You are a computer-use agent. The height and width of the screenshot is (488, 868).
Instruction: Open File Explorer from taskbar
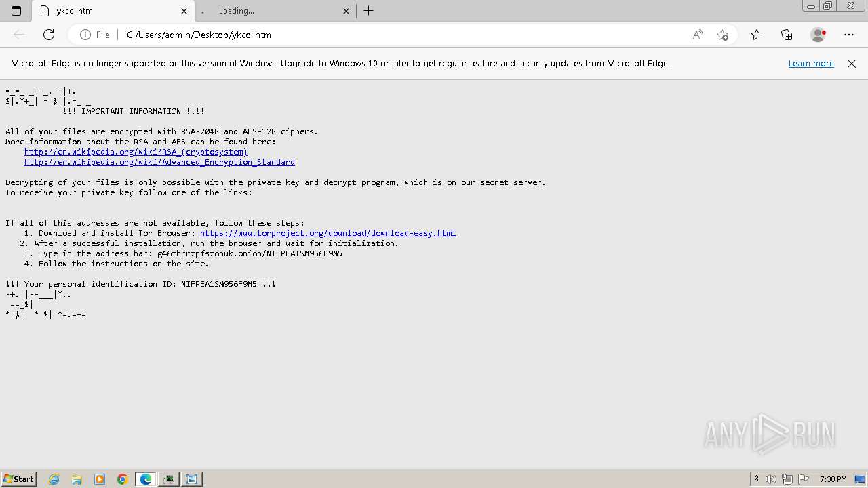pyautogui.click(x=77, y=479)
